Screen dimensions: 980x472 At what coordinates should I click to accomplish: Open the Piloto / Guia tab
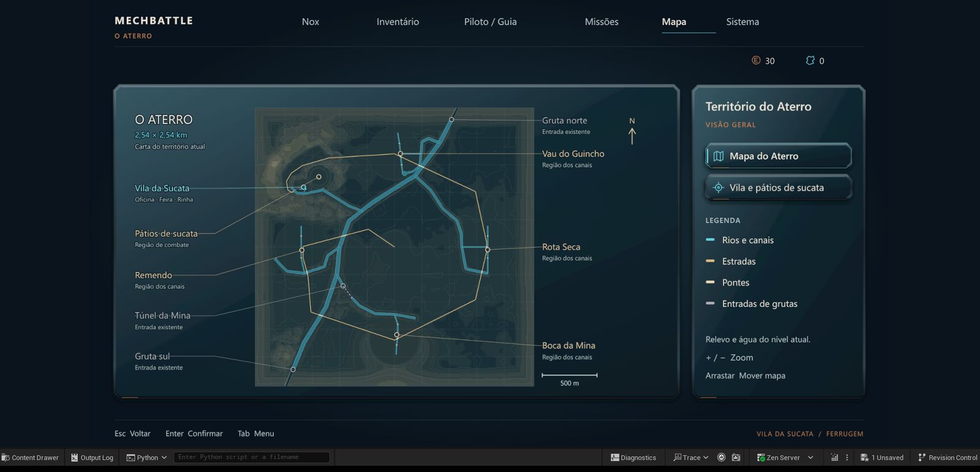pyautogui.click(x=490, y=21)
